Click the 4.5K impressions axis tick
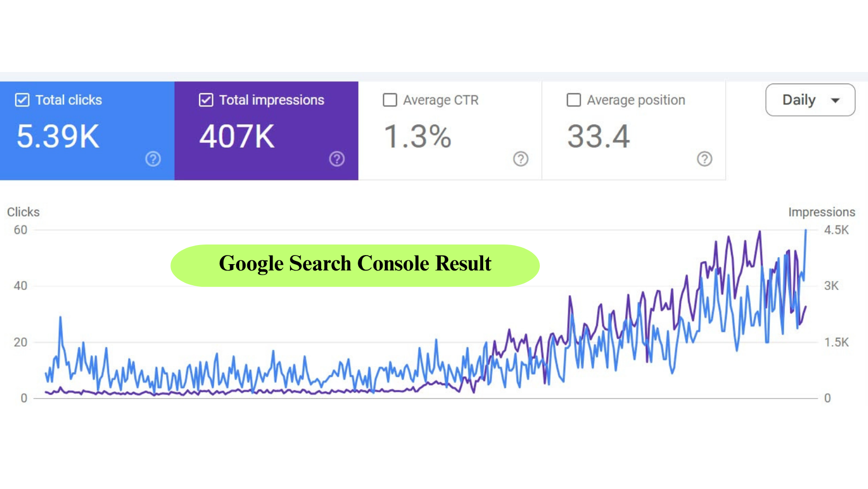Viewport: 868px width, 489px height. (836, 230)
